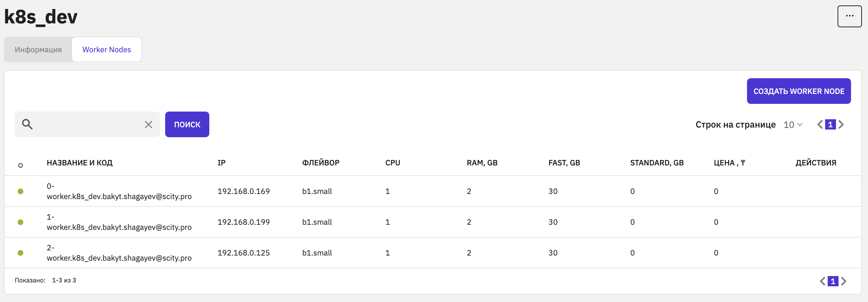The width and height of the screenshot is (868, 302).
Task: Click green status dot of 2-worker node
Action: [x=20, y=253]
